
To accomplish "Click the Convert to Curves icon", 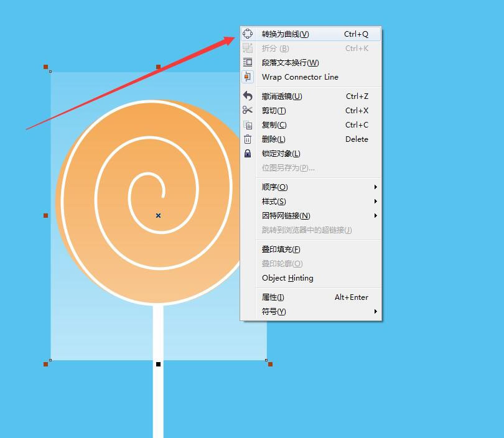I will [x=248, y=34].
